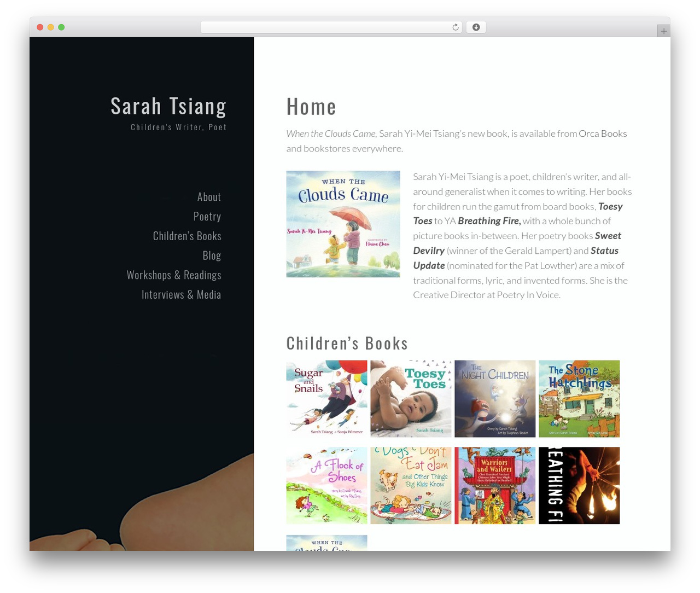Open the Workshops & Readings page
The height and width of the screenshot is (593, 700).
pyautogui.click(x=174, y=275)
